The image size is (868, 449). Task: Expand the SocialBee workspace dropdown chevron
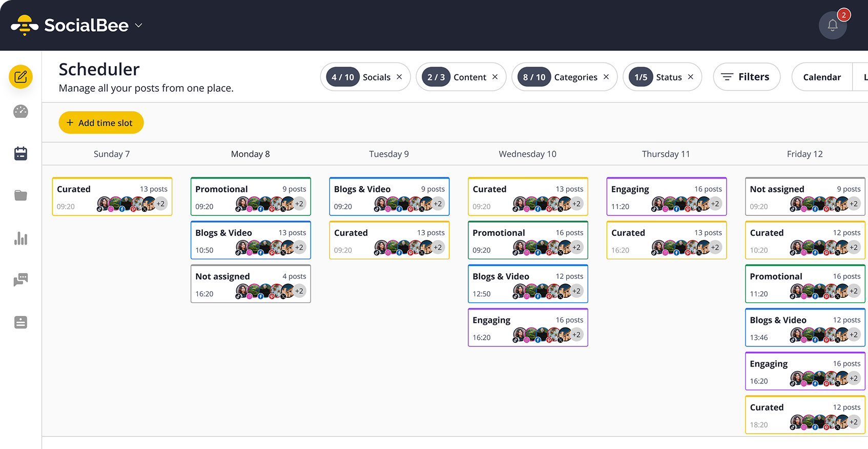pos(138,25)
